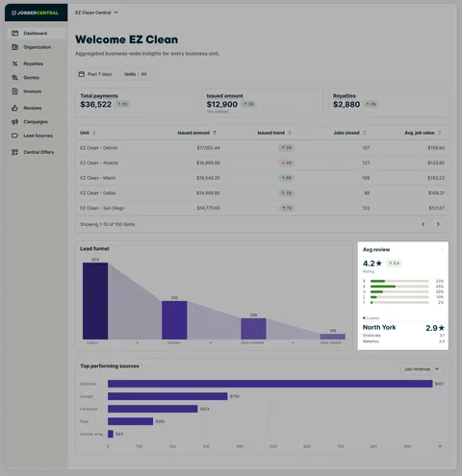
Task: Open the Dashboard sidebar icon
Action: [x=14, y=34]
